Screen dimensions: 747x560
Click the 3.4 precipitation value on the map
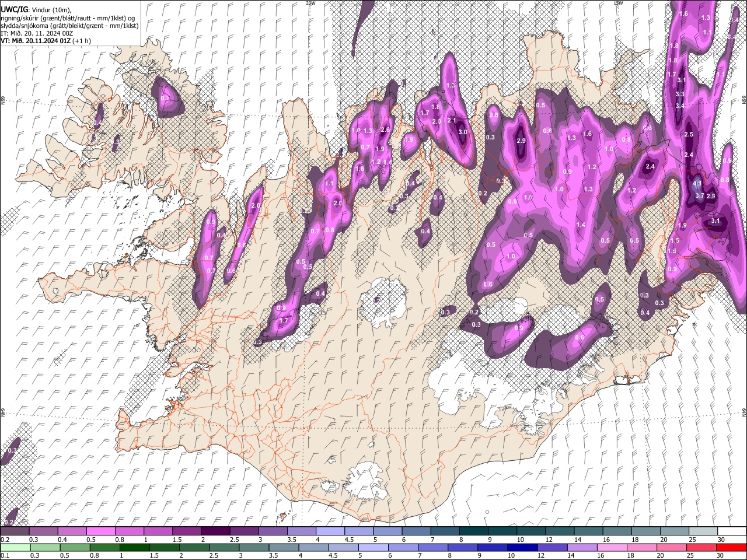click(x=680, y=106)
